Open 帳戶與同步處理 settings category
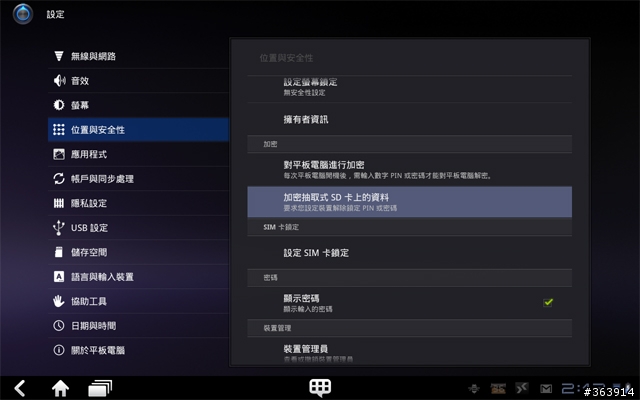Screen dimensions: 640x400 click(x=138, y=178)
